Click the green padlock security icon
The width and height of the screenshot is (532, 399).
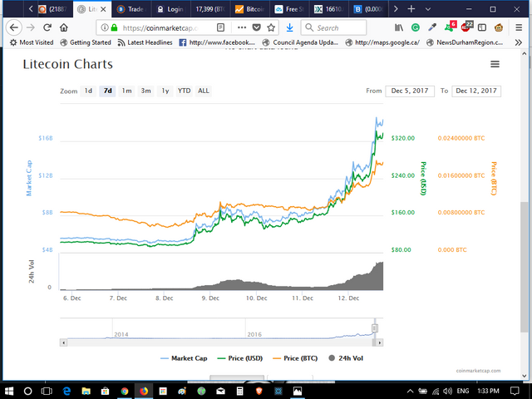(114, 27)
